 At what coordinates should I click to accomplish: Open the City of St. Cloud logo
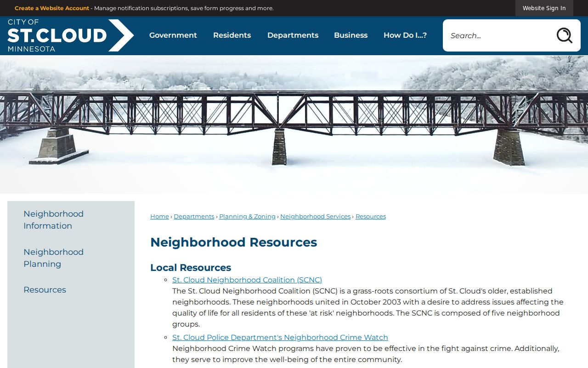(71, 35)
